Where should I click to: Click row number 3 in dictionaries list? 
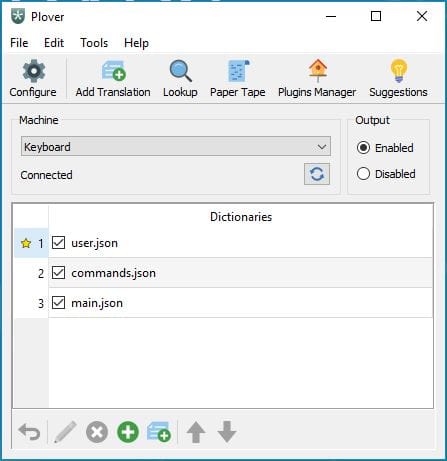(41, 304)
